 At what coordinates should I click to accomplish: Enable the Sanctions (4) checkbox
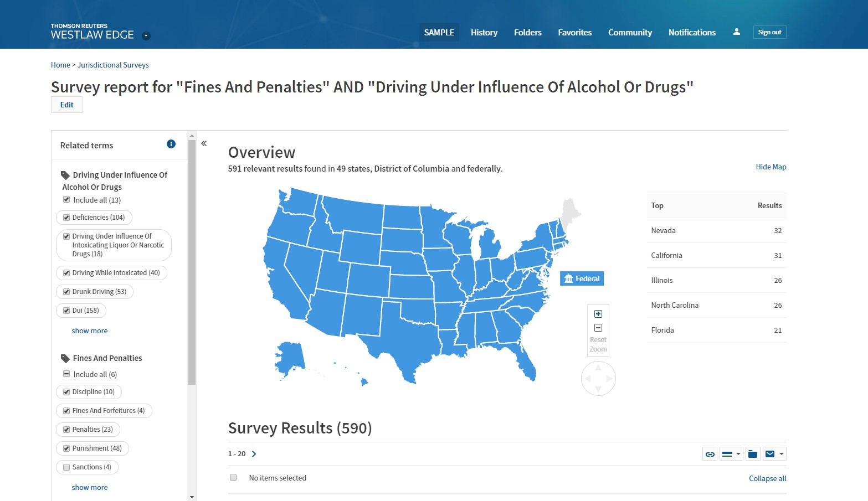(x=66, y=467)
